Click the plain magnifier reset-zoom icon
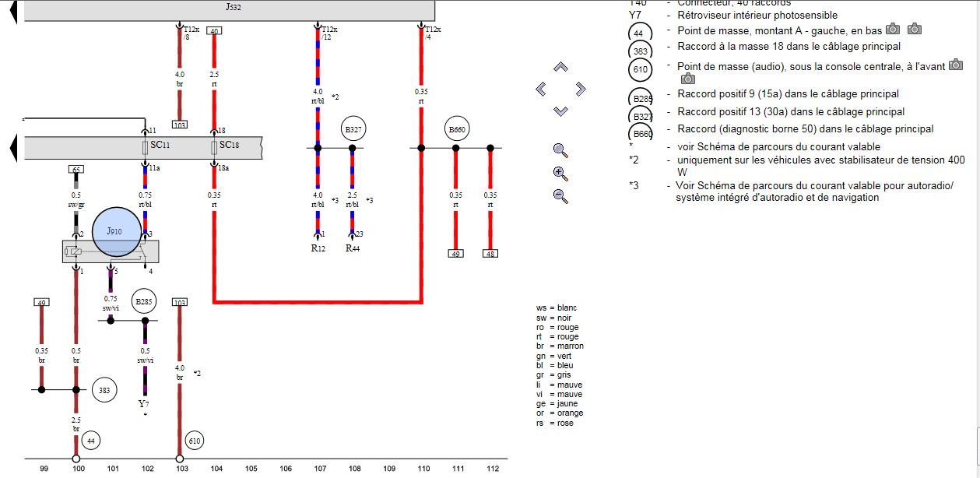This screenshot has width=980, height=478. [560, 150]
